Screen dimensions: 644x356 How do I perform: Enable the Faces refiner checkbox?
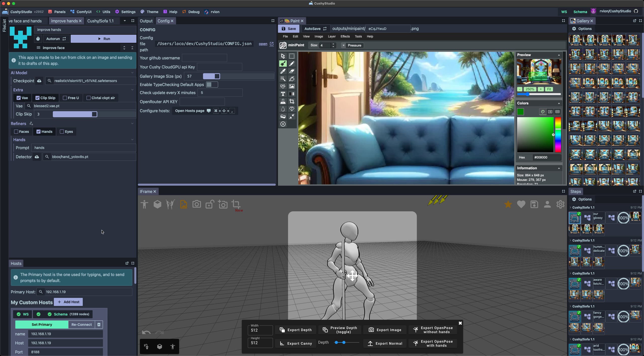click(x=16, y=132)
